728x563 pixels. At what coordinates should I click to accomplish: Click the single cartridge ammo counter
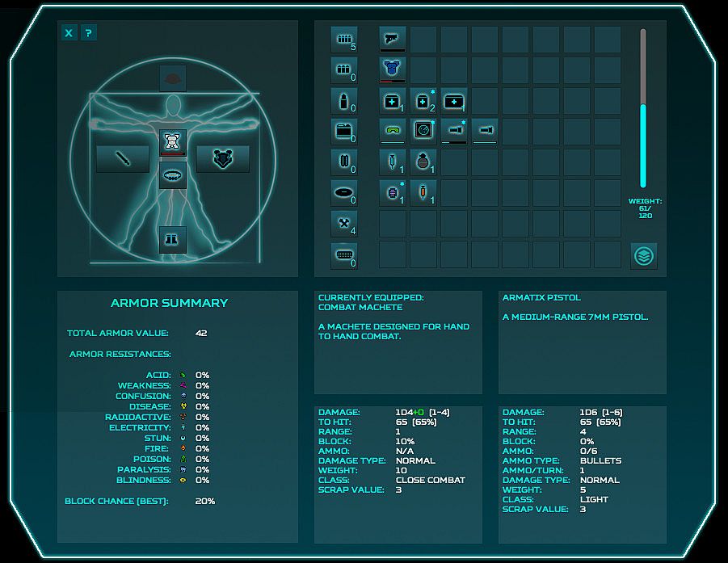coord(344,101)
